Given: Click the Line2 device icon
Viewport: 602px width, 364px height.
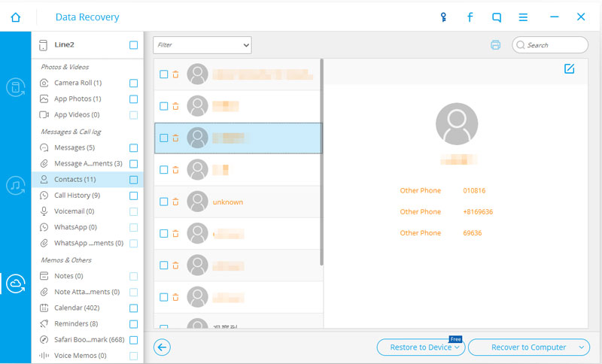Looking at the screenshot, I should click(43, 45).
